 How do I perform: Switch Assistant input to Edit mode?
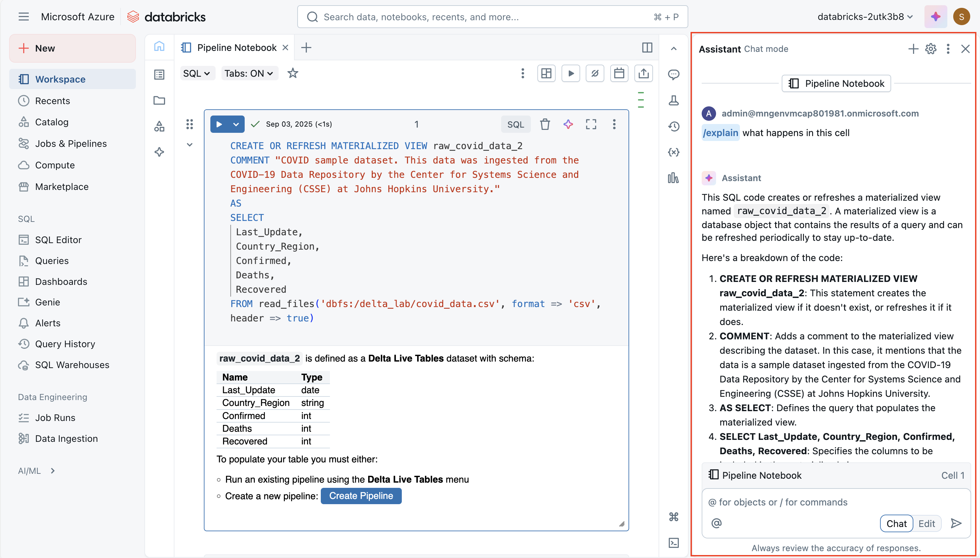point(927,523)
